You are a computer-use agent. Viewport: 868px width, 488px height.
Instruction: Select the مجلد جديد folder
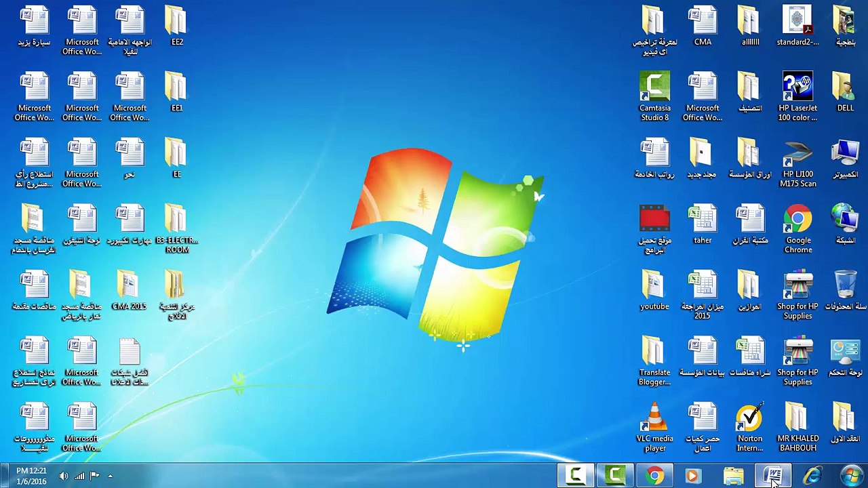[703, 159]
